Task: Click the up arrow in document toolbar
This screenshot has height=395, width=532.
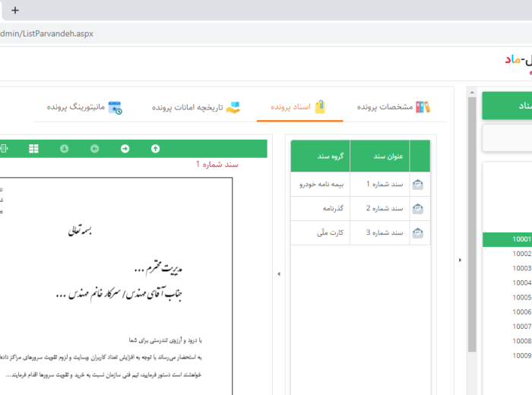Action: pos(156,149)
